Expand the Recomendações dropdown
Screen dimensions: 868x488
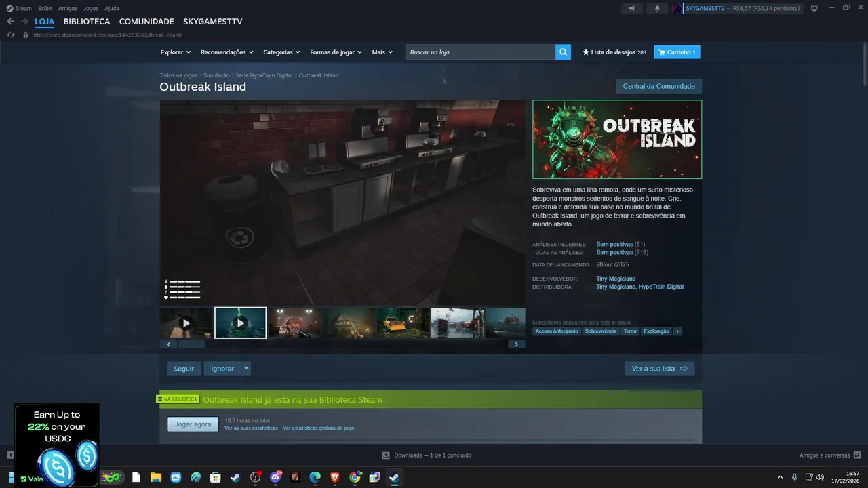pos(227,52)
